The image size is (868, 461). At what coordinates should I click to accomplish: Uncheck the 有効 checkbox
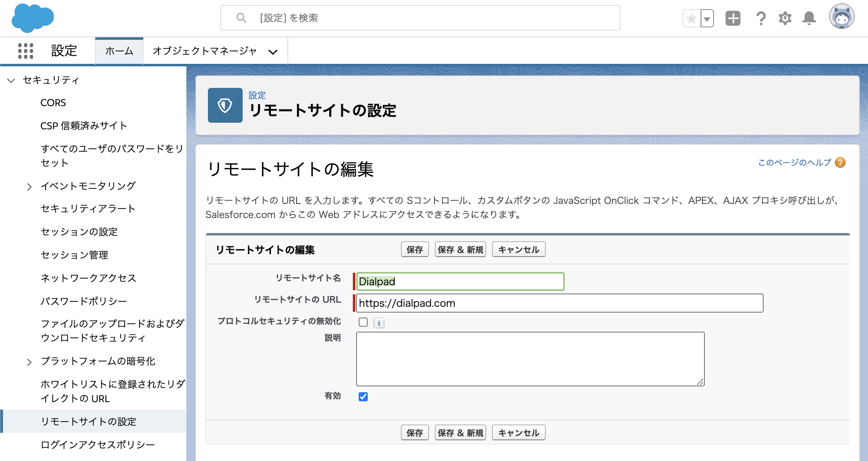click(x=363, y=397)
